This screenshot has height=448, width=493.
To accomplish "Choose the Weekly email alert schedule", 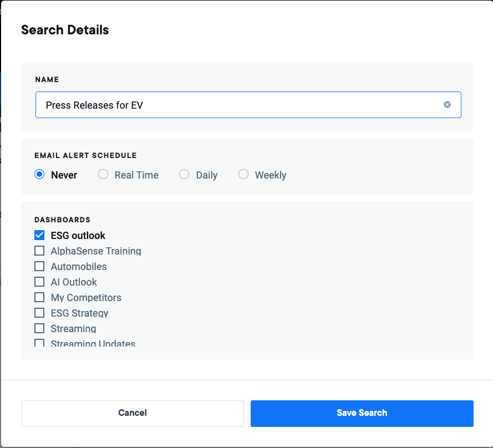I will (243, 174).
